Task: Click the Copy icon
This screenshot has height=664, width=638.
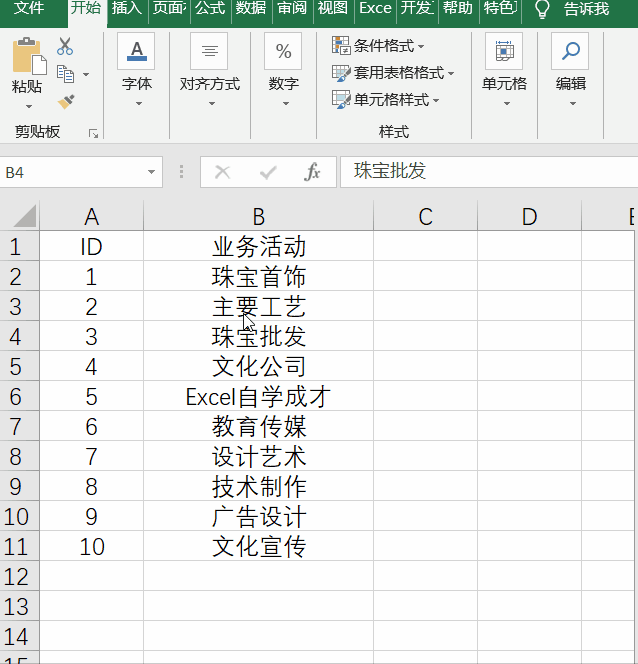Action: (x=65, y=74)
